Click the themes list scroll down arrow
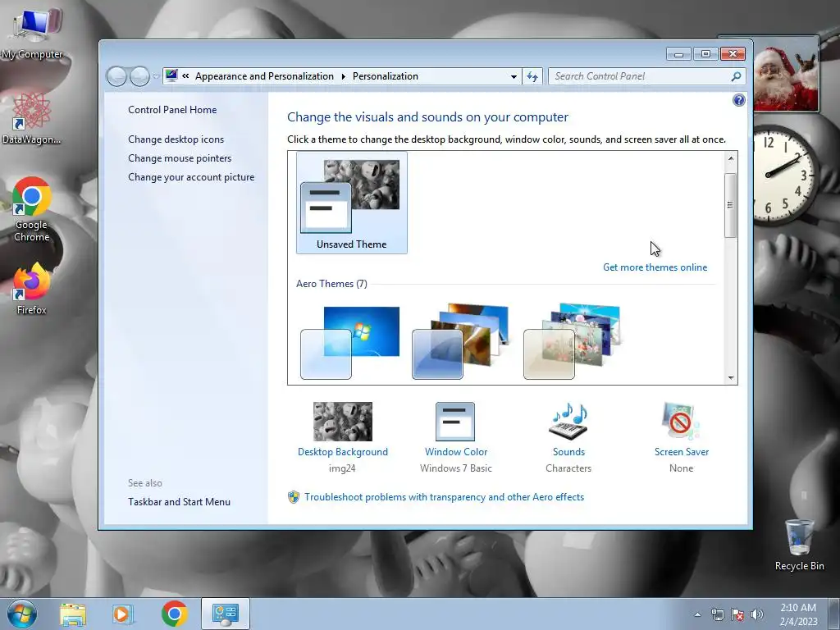840x630 pixels. click(x=731, y=377)
